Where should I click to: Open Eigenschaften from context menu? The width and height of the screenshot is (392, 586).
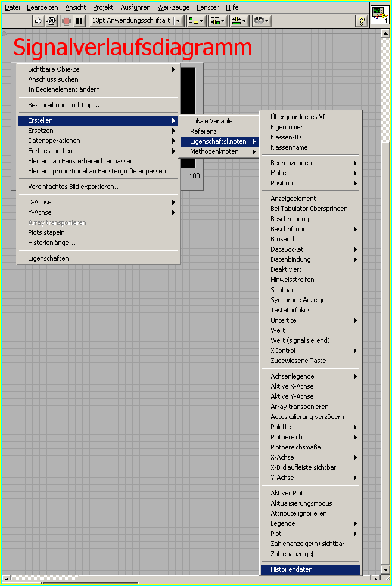pyautogui.click(x=98, y=258)
